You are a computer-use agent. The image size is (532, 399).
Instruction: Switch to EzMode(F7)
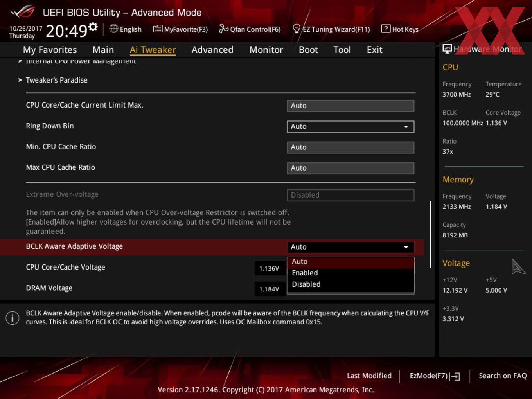(435, 376)
